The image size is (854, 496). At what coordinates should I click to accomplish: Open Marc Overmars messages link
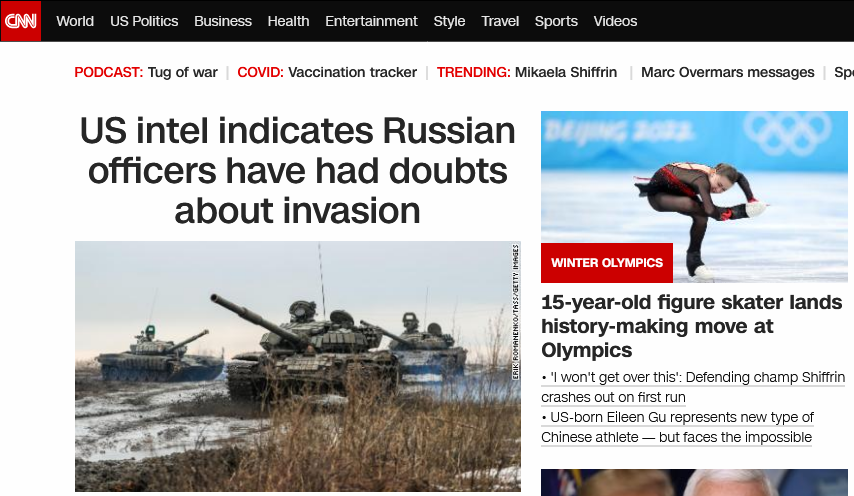pos(728,72)
